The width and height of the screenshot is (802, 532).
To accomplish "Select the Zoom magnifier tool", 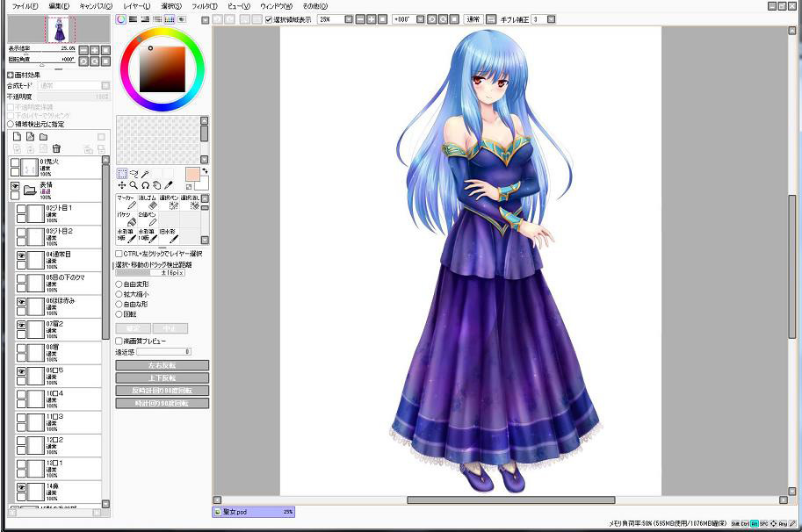I will click(x=134, y=186).
